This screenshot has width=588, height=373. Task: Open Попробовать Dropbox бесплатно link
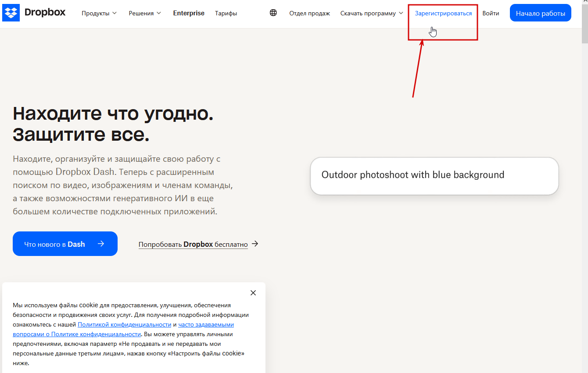[198, 244]
